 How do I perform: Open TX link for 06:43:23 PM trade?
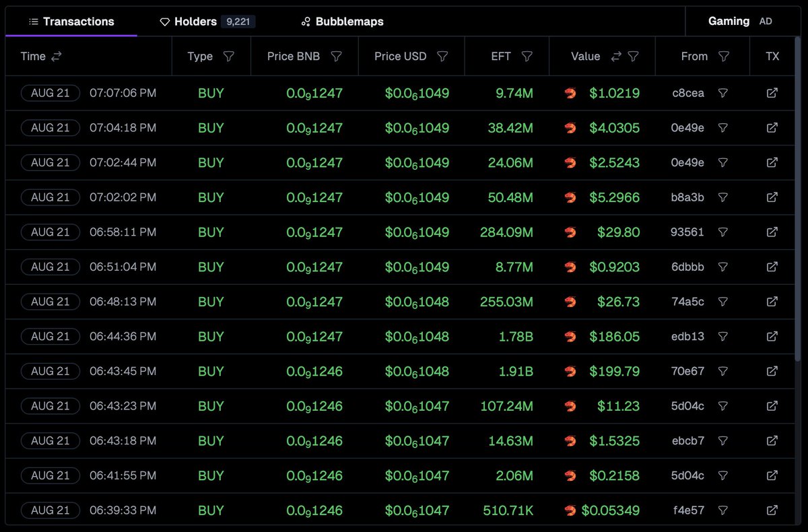(772, 406)
